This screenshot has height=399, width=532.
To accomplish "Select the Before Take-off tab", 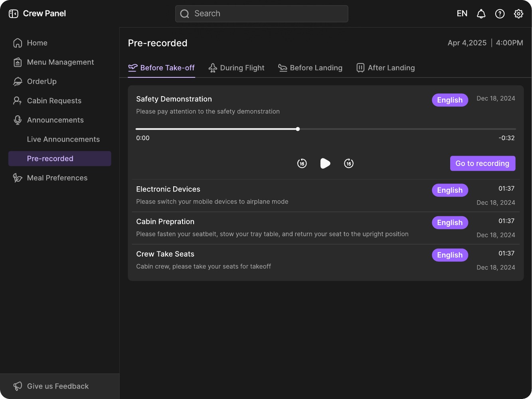I will (161, 68).
